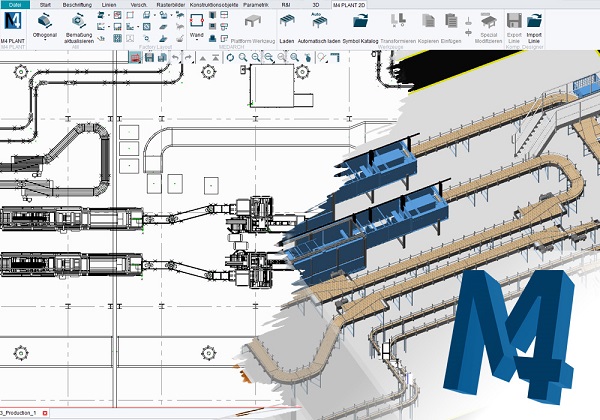
Task: Open the Parametrik ribbon tab
Action: tap(257, 4)
